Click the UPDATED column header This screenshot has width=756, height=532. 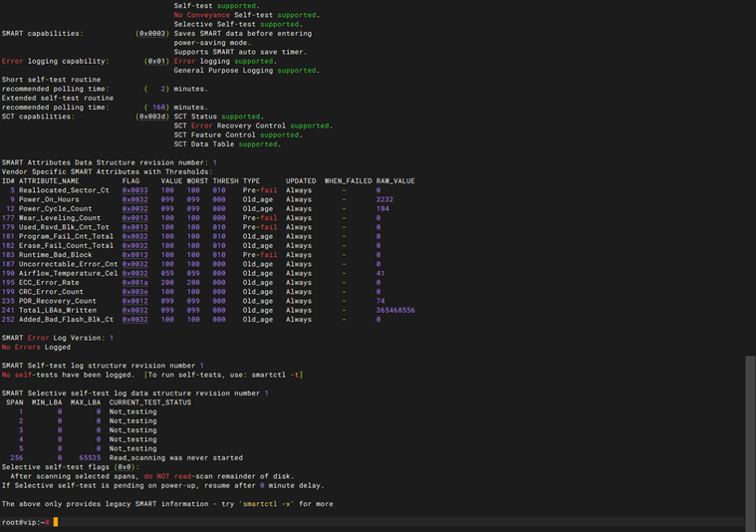tap(301, 181)
